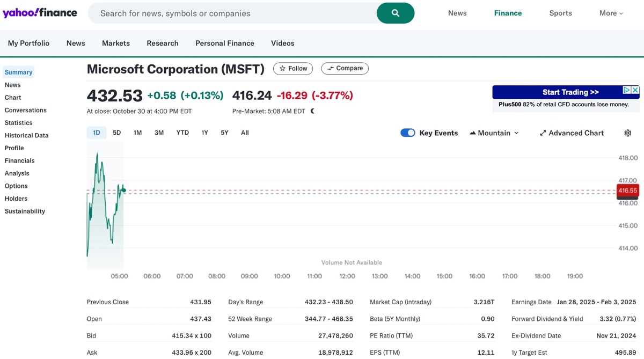Switch to the Markets tab

coord(116,43)
